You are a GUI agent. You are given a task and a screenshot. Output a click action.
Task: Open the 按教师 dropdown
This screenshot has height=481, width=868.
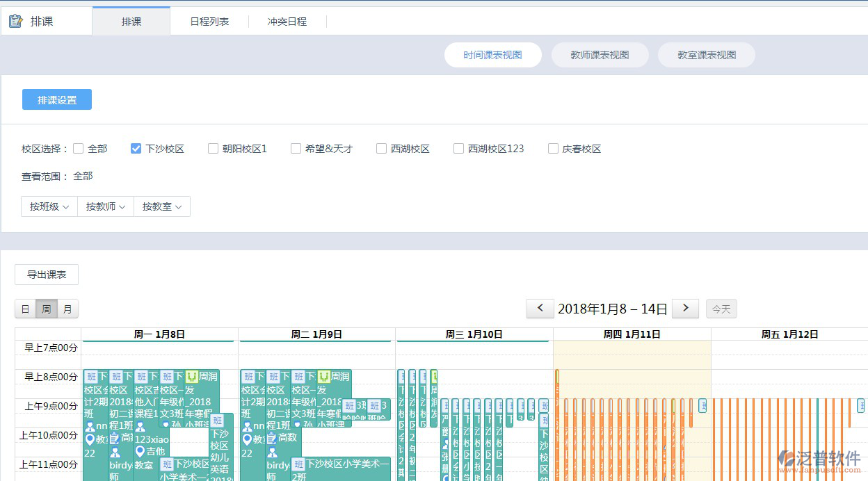pyautogui.click(x=104, y=206)
